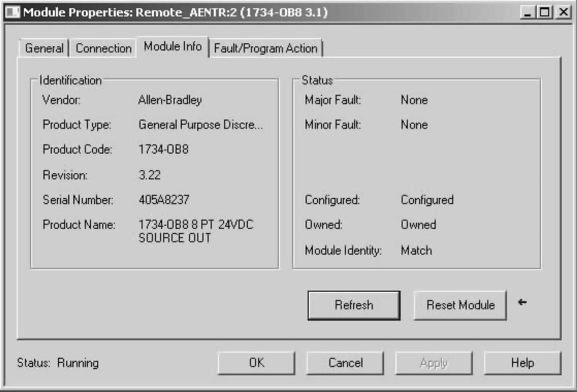Close the Module Properties window
577x392 pixels.
[x=563, y=12]
